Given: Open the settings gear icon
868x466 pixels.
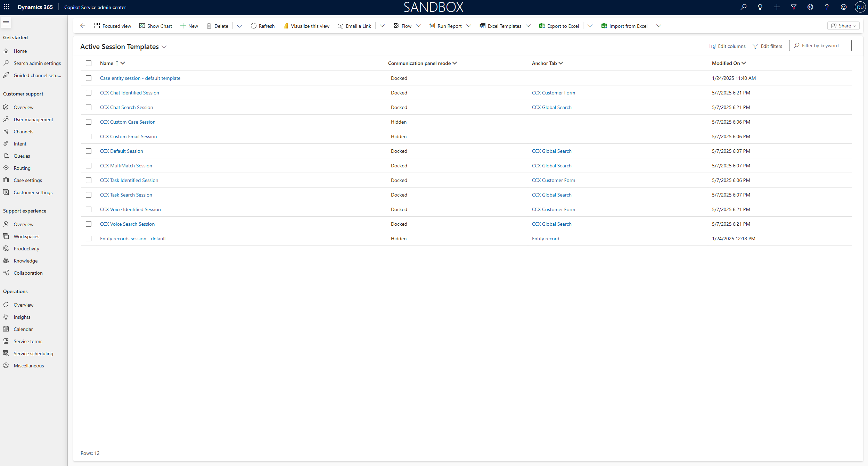Looking at the screenshot, I should click(810, 7).
